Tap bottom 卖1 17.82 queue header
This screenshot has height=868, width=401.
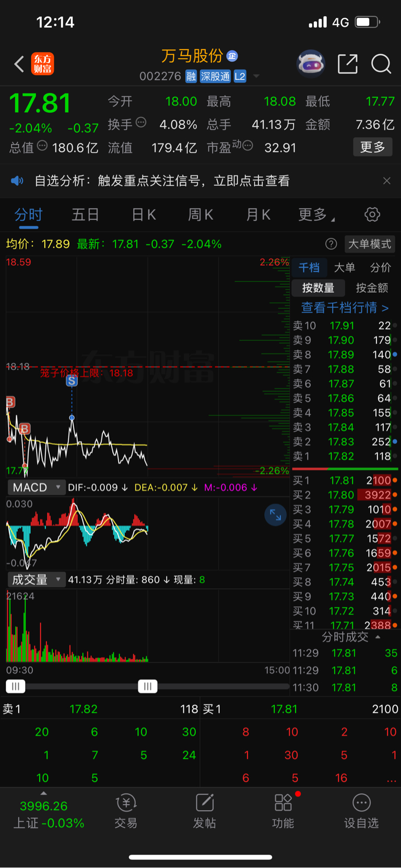(x=100, y=709)
